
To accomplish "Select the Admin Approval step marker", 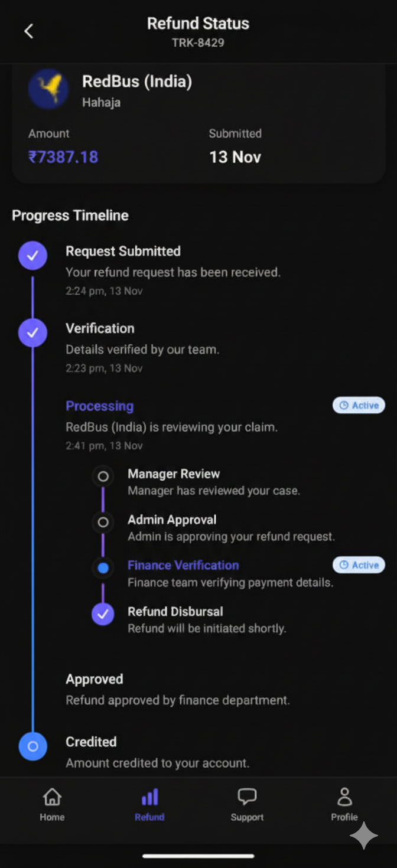I will coord(103,522).
